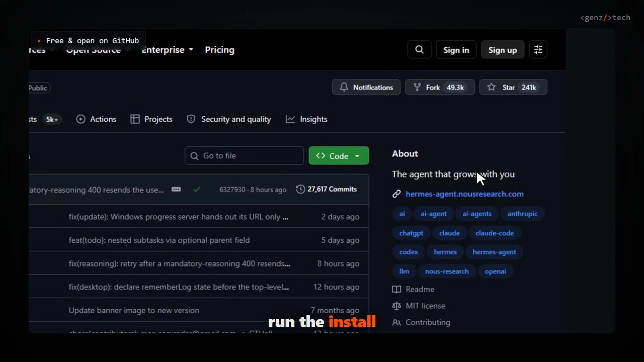The width and height of the screenshot is (644, 362).
Task: Select the 'hermes' topic tag
Action: 445,252
